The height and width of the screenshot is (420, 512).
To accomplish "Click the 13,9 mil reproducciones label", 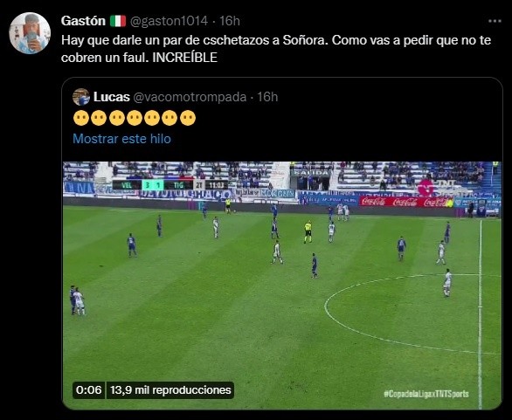I will [170, 390].
